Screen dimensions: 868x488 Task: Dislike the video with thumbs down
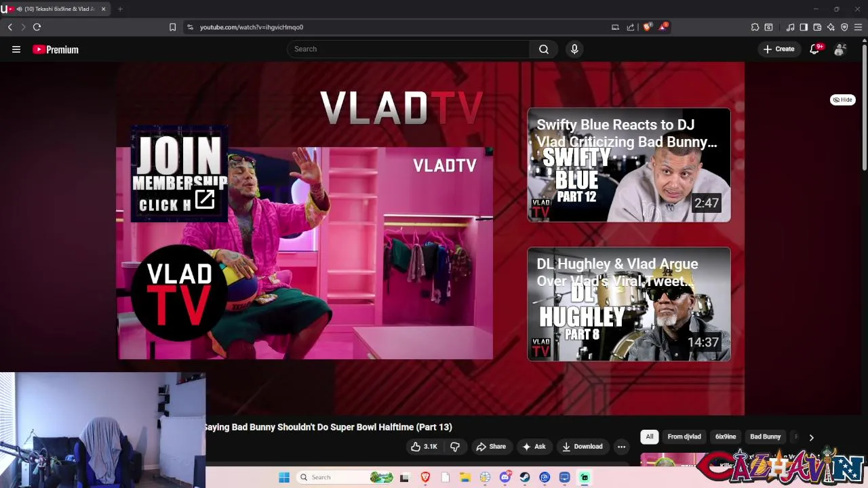pyautogui.click(x=455, y=447)
